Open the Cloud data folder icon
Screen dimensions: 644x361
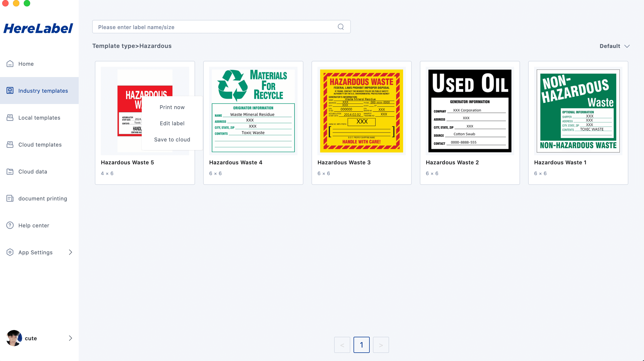click(x=10, y=172)
